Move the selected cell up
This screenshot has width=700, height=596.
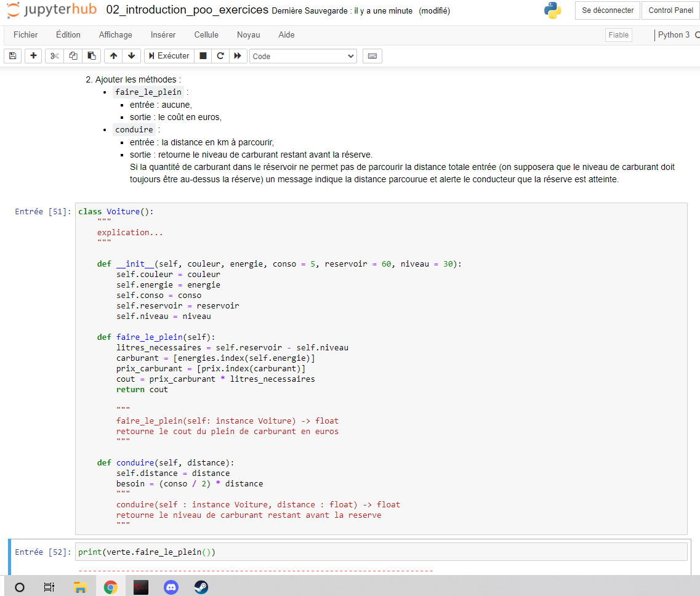point(113,55)
